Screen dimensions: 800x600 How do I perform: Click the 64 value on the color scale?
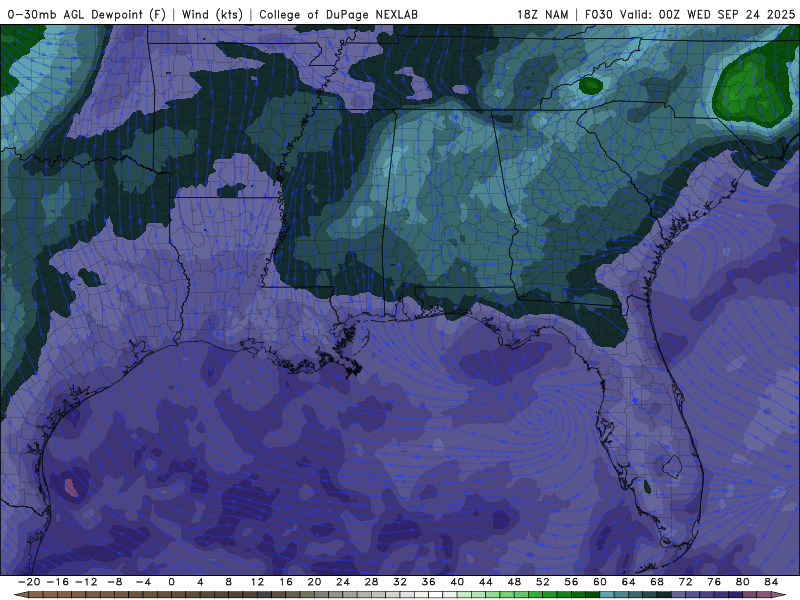(629, 582)
